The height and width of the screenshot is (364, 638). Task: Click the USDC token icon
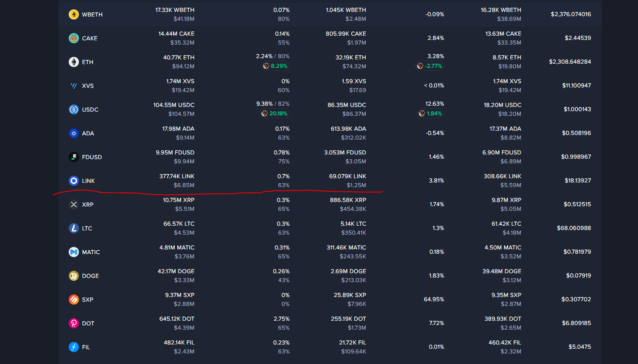[x=74, y=109]
